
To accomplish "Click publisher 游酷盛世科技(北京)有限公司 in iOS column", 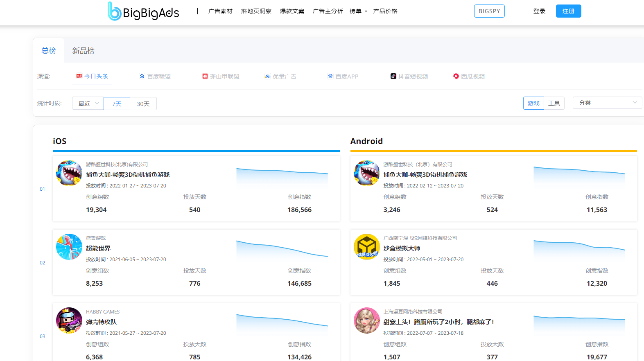I will coord(117,165).
